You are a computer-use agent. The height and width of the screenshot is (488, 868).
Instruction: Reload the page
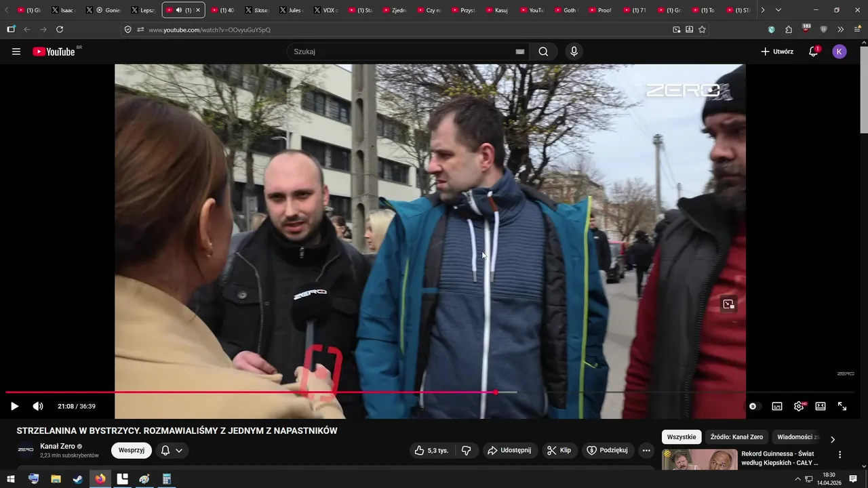pos(60,29)
